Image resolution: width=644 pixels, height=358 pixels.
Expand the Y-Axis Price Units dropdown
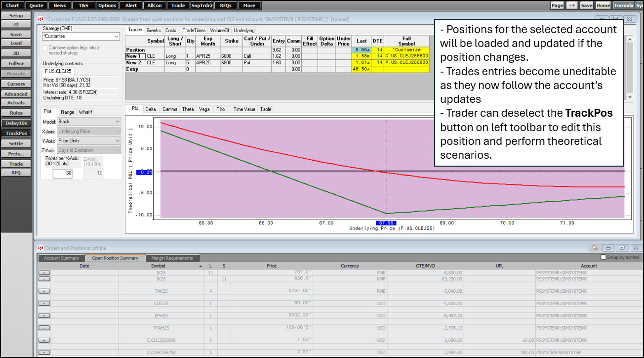coord(89,141)
